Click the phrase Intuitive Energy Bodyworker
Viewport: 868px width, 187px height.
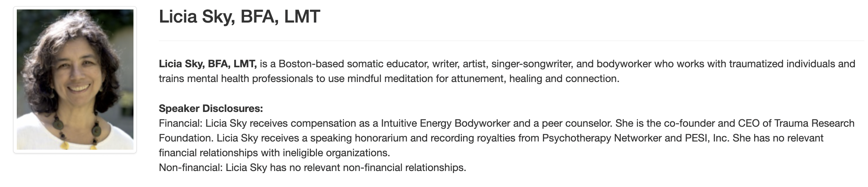point(445,123)
